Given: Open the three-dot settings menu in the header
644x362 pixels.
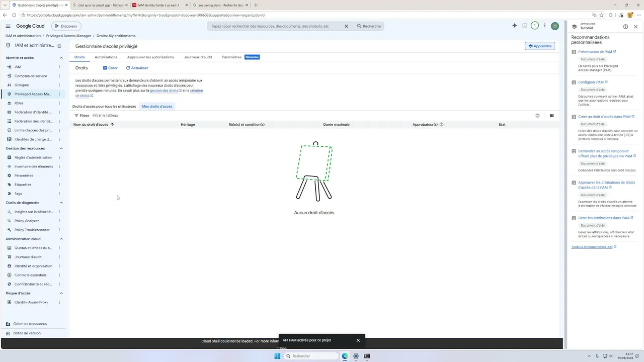Looking at the screenshot, I should (x=545, y=26).
